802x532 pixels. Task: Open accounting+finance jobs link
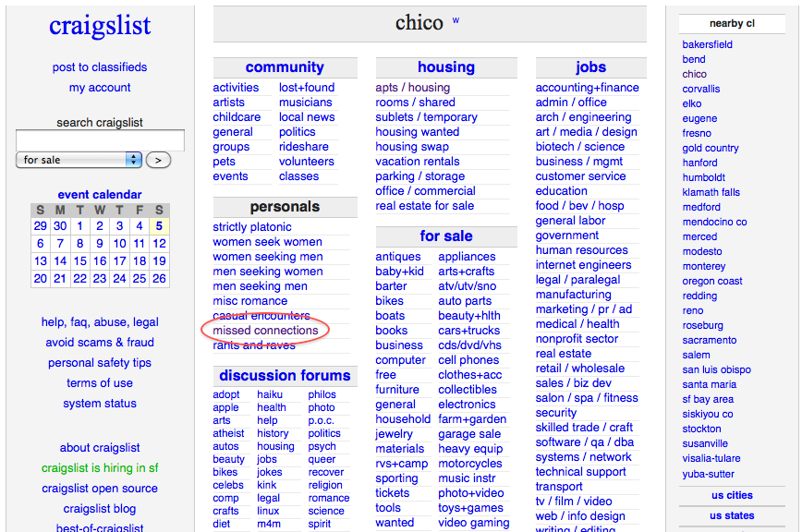click(x=588, y=88)
